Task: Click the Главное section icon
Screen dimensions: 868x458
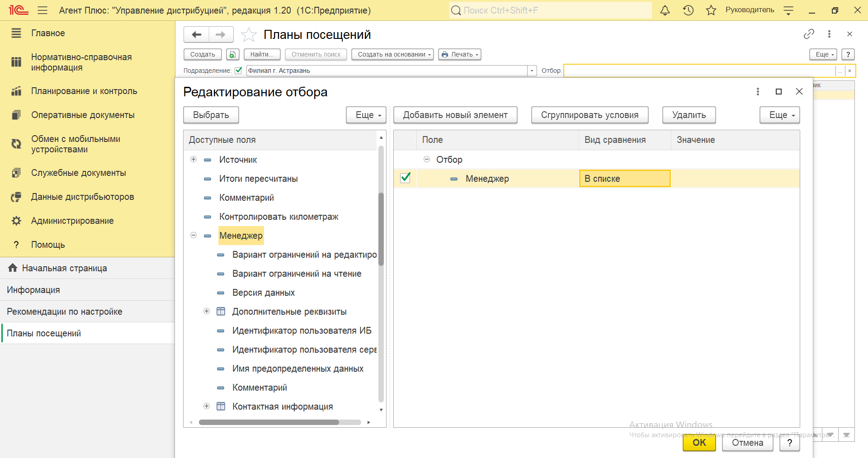Action: 16,33
